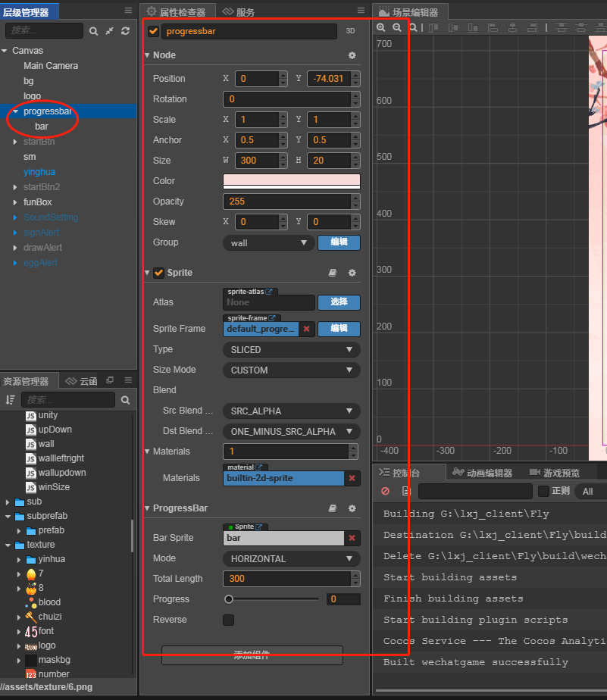607x700 pixels.
Task: Select the zoom-in icon in scene toolbar
Action: 381,27
